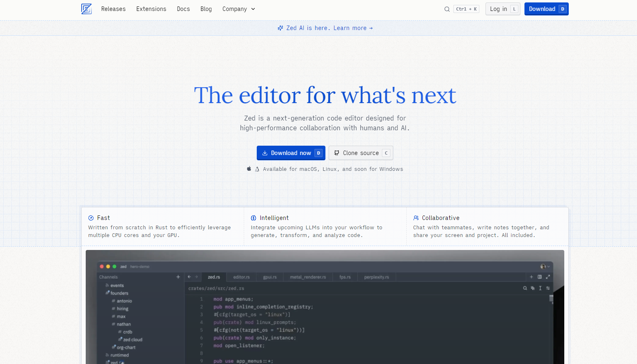Click the Clone source button
The image size is (637, 364).
pyautogui.click(x=361, y=153)
